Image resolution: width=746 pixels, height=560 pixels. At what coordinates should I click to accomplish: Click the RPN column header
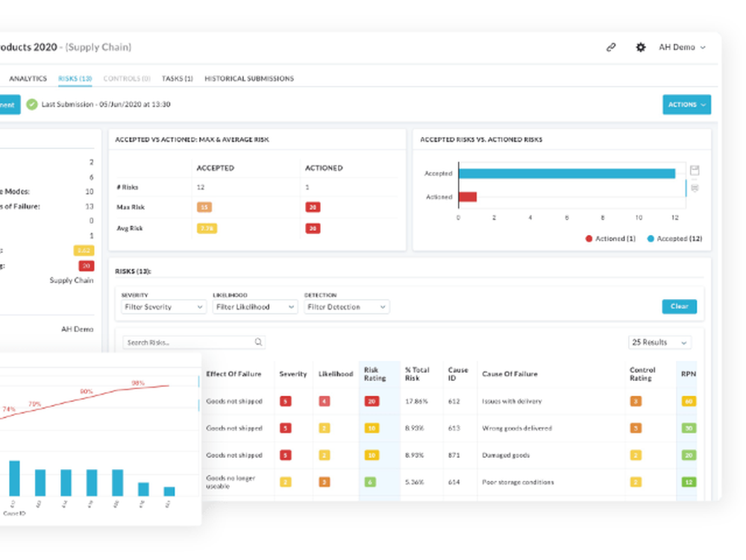[x=689, y=374]
